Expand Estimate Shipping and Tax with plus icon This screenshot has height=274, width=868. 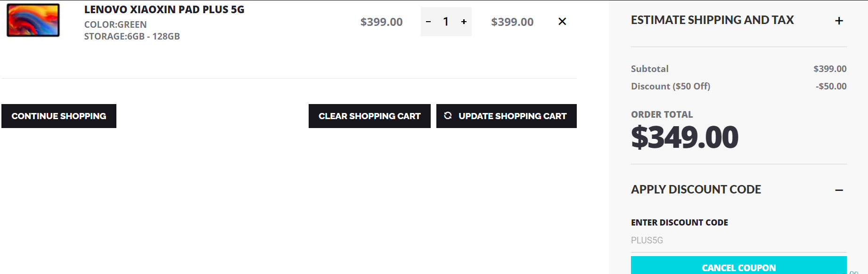click(x=839, y=21)
